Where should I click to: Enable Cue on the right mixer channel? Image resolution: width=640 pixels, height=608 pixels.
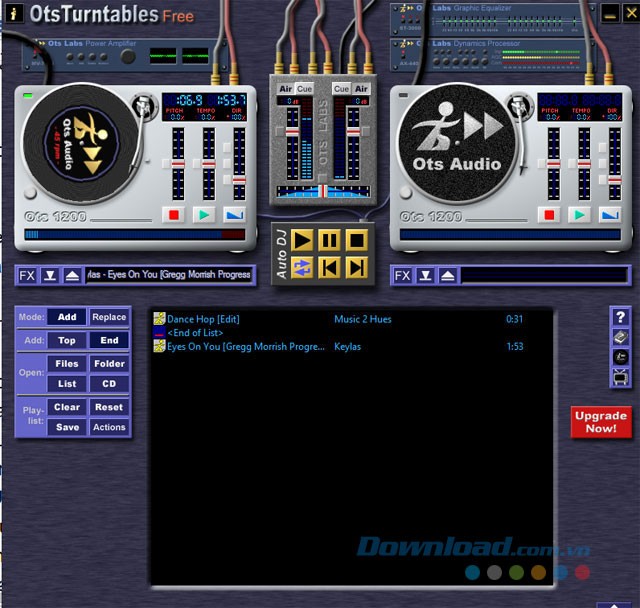point(342,89)
